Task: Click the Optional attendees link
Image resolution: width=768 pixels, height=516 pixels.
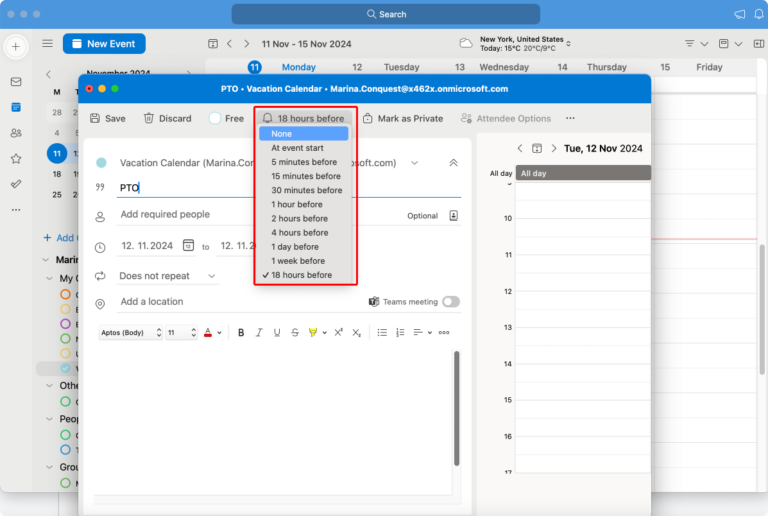Action: 422,216
